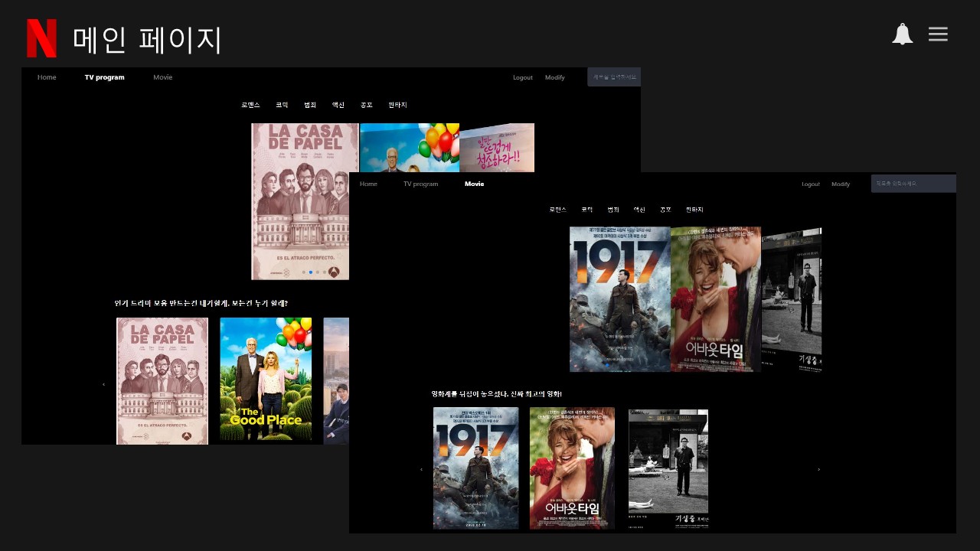Image resolution: width=980 pixels, height=551 pixels.
Task: Open 기생충 poster in movie carousel
Action: pyautogui.click(x=792, y=299)
